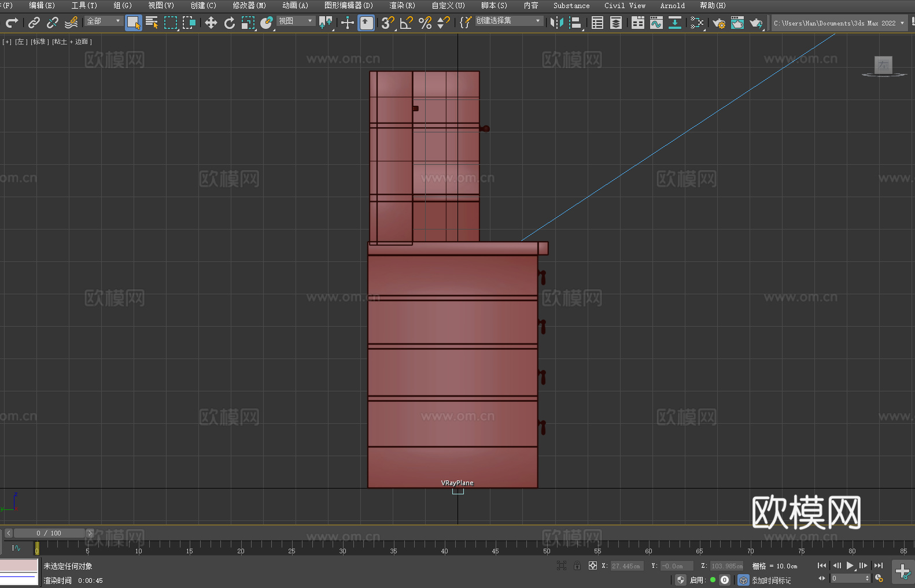Toggle Spinner Snap
The width and height of the screenshot is (915, 588).
point(444,23)
